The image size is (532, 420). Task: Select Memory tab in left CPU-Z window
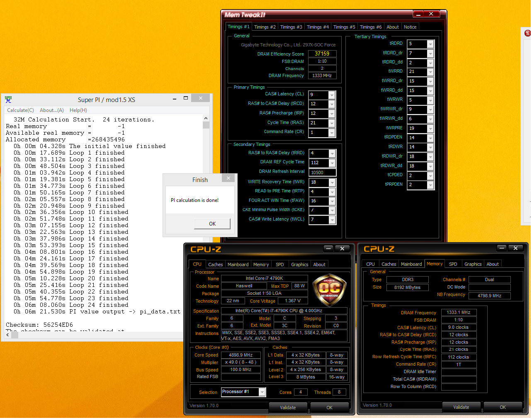[261, 265]
